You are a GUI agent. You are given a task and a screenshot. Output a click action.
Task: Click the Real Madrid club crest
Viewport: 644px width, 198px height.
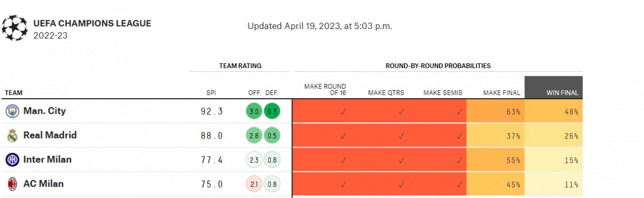(x=12, y=135)
